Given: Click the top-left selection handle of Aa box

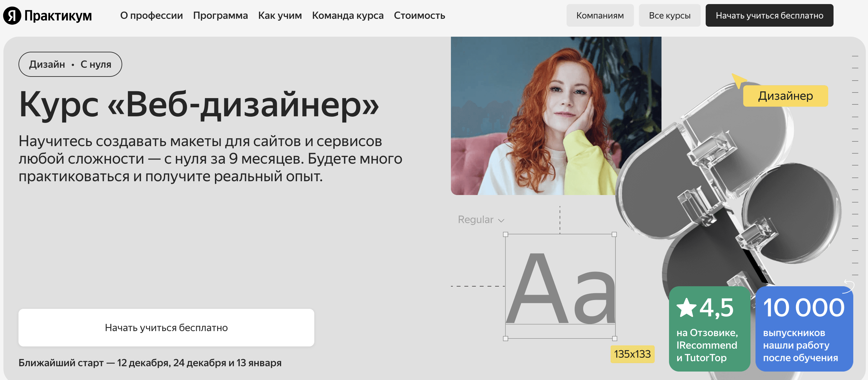Looking at the screenshot, I should point(505,234).
